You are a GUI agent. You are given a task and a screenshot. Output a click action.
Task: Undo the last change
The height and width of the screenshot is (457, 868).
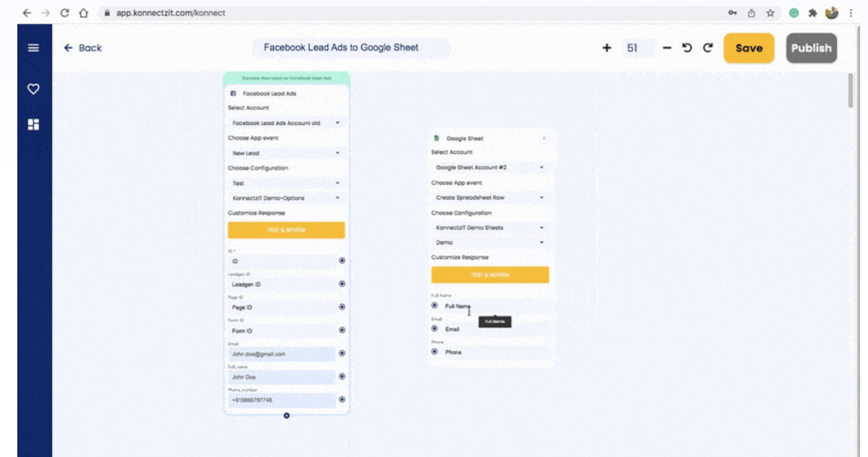687,48
